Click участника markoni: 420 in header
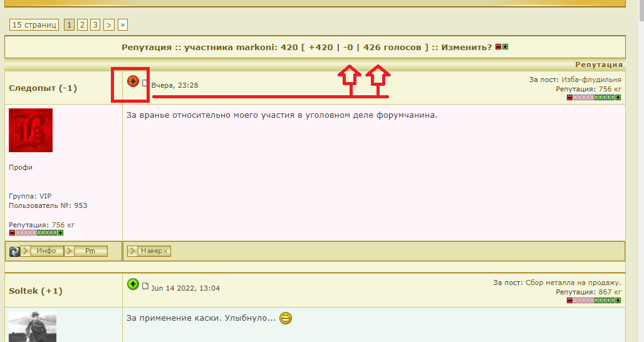 pos(241,47)
